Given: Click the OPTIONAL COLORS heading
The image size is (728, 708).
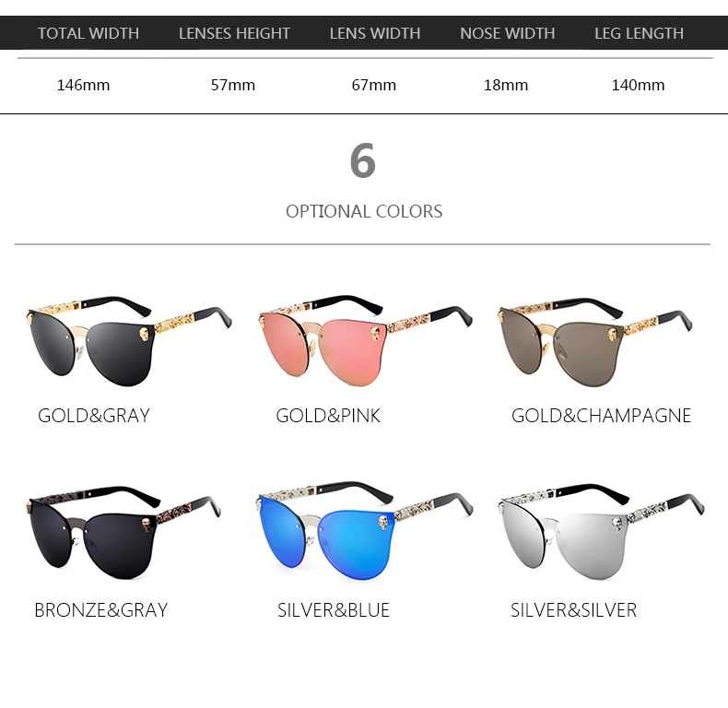Looking at the screenshot, I should 364,211.
